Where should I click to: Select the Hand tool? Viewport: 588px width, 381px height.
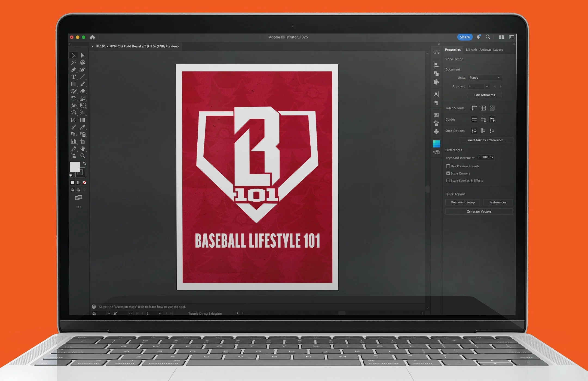click(83, 149)
